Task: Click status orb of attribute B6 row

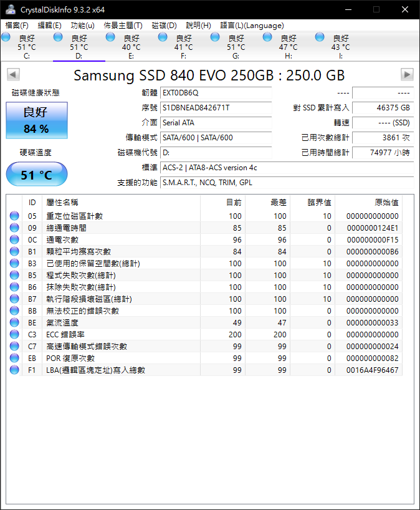Action: click(x=14, y=287)
